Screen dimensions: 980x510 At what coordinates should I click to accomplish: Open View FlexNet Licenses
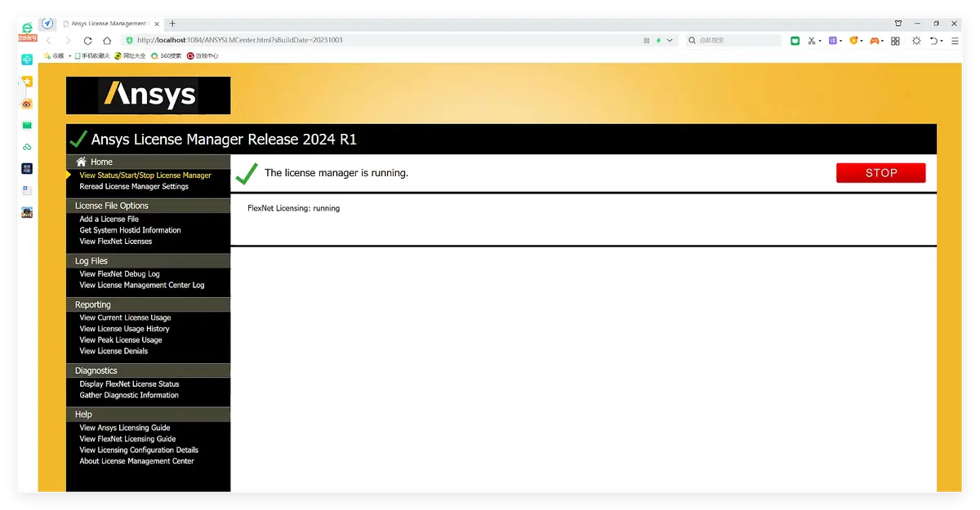(x=116, y=242)
